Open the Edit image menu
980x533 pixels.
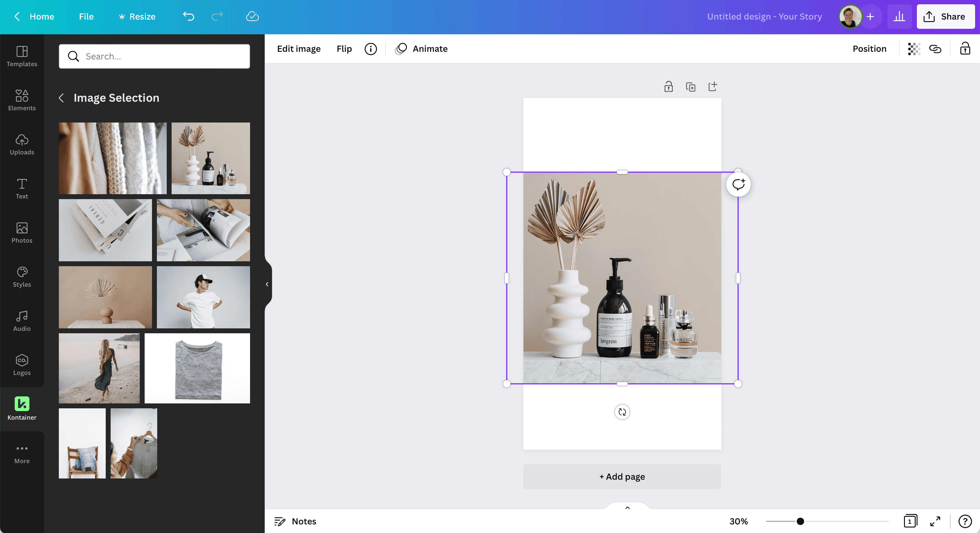click(x=299, y=49)
